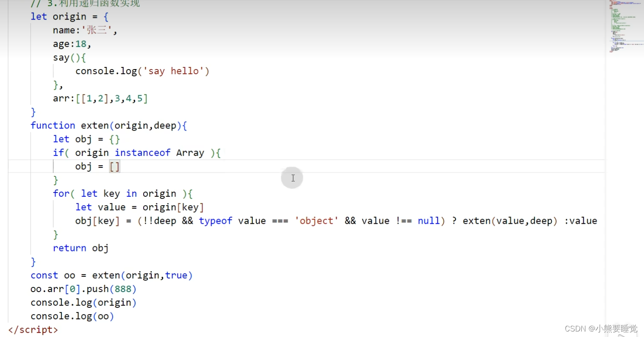Click the console.log('say hello') line
Viewport: 644px width, 337px height.
(x=142, y=71)
